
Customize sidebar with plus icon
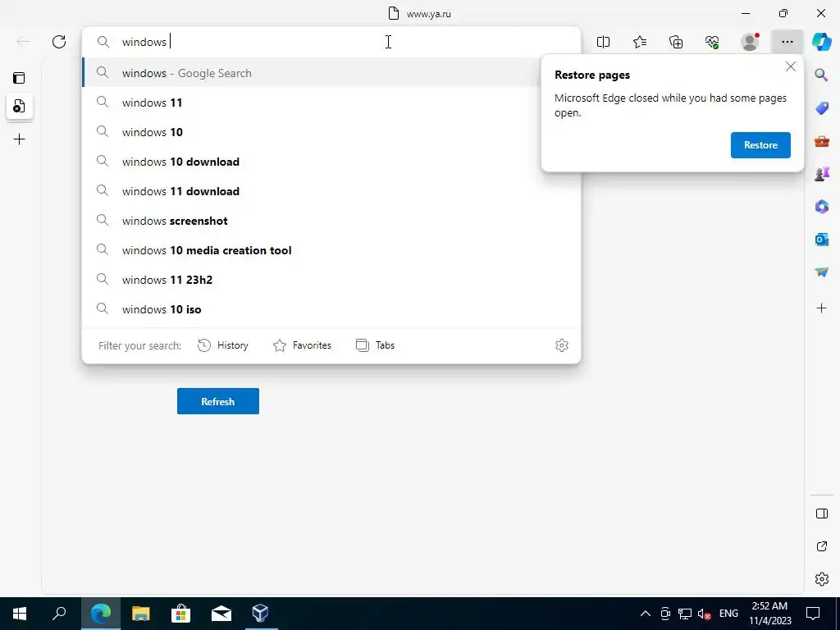click(x=822, y=308)
